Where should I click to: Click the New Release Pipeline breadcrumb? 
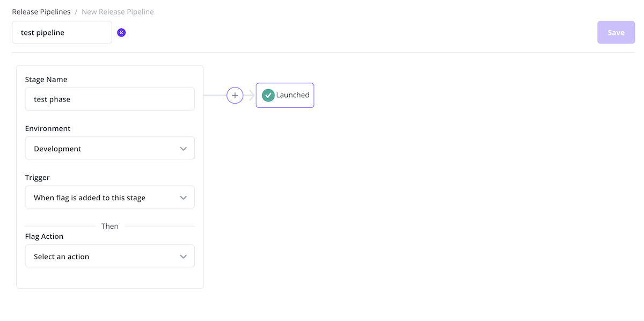click(x=118, y=12)
